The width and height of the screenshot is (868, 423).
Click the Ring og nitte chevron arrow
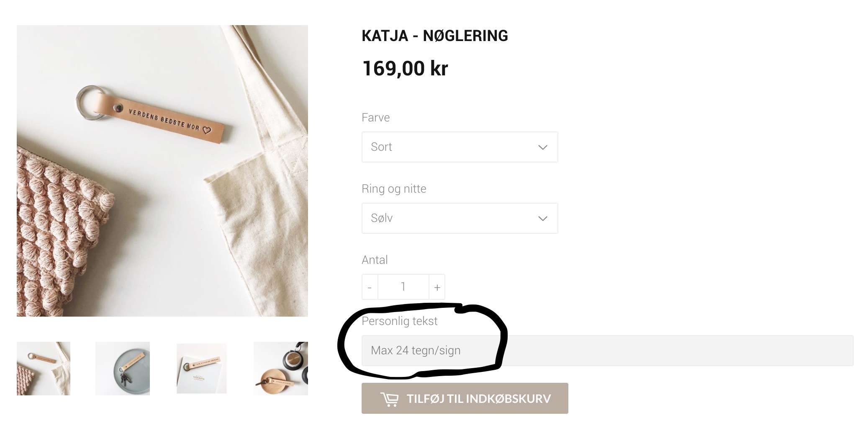pyautogui.click(x=542, y=219)
